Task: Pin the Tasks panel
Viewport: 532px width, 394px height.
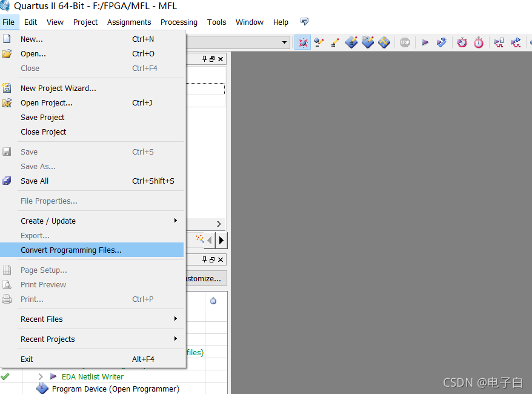Action: point(204,259)
